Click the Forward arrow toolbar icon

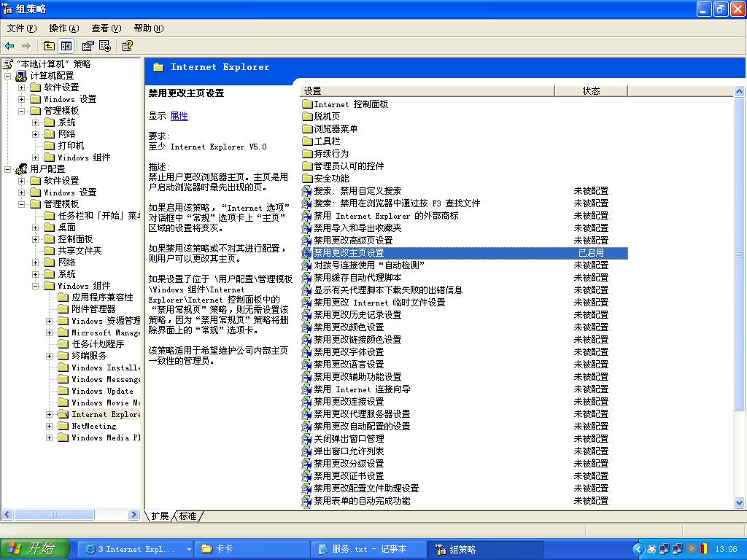[x=26, y=46]
